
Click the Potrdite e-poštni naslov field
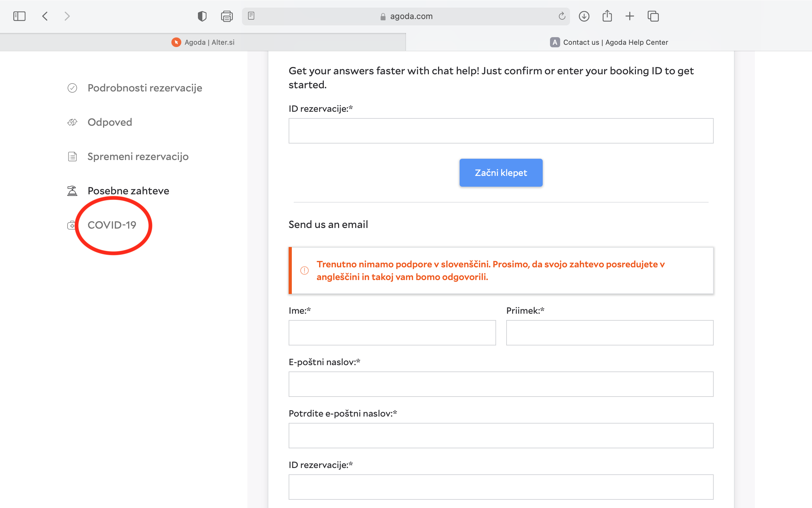point(501,435)
